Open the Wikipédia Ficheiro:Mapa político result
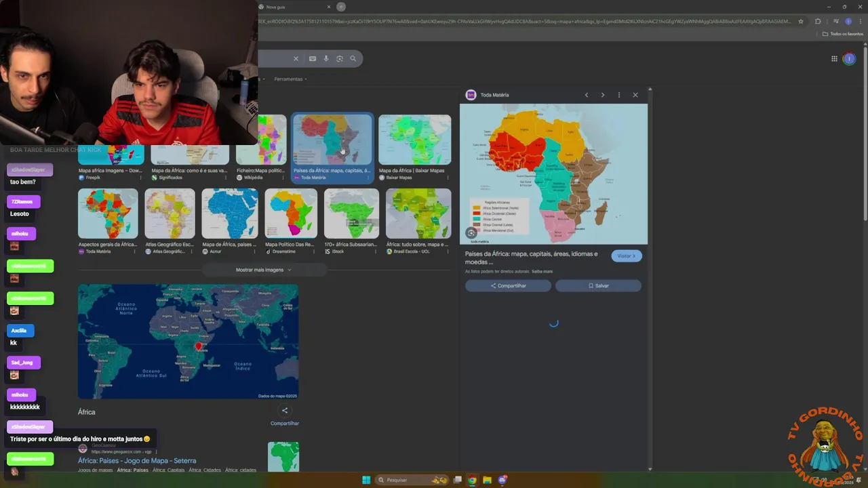This screenshot has width=868, height=488. click(261, 171)
